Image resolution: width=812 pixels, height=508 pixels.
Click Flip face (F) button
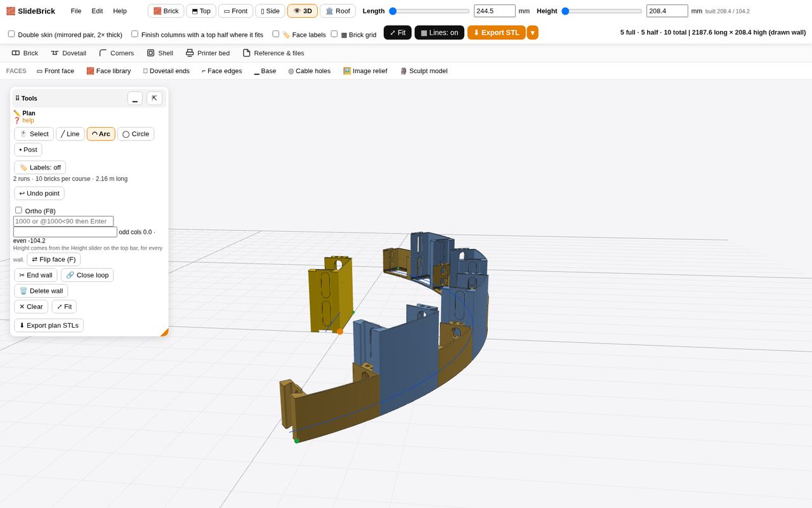click(x=53, y=260)
